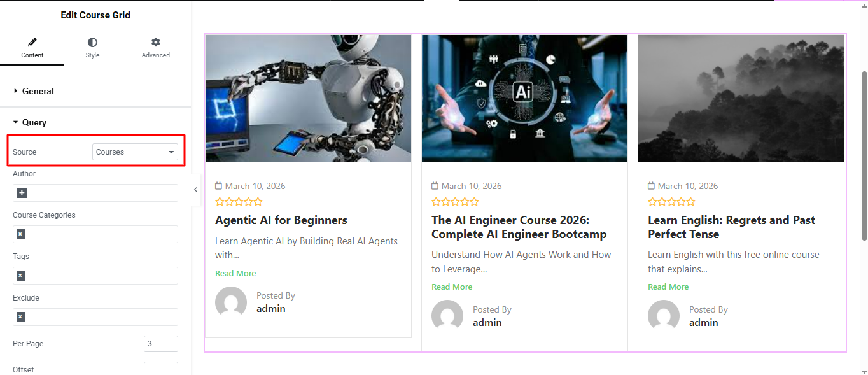Open the Source dropdown showing Courses
Viewport: 868px width, 375px height.
(135, 152)
